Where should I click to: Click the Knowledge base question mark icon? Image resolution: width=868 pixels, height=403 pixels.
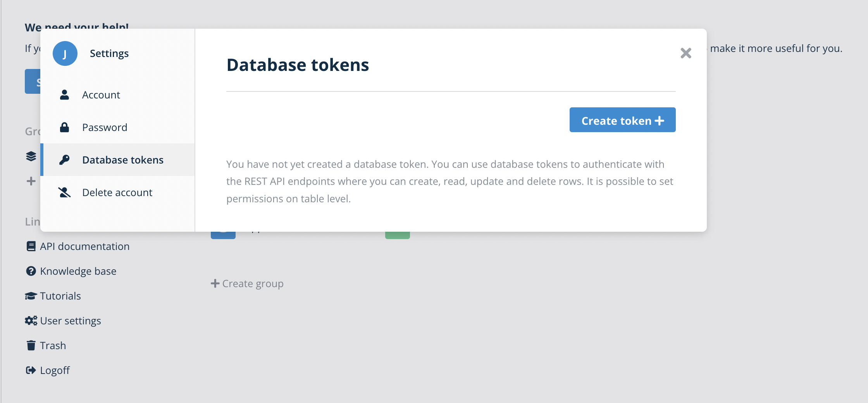click(x=31, y=271)
